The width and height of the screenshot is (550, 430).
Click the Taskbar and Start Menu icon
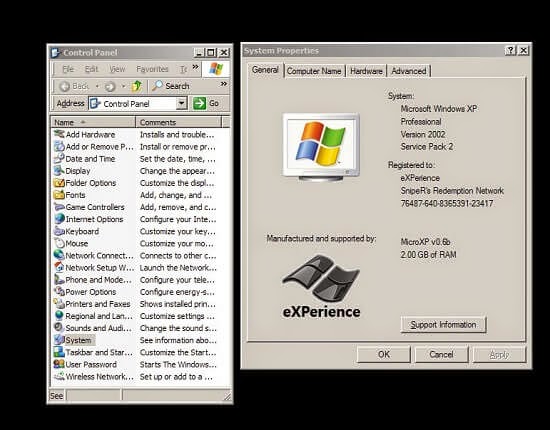click(59, 352)
